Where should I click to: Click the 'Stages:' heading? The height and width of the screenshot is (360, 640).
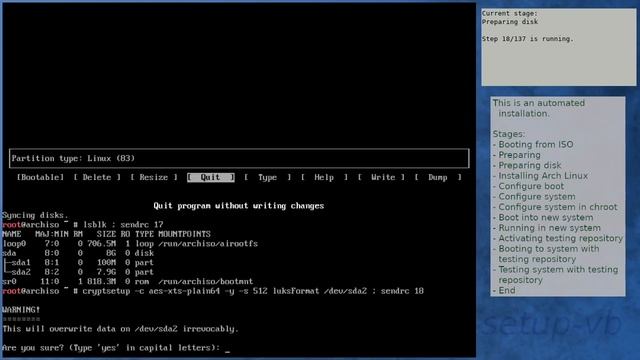(x=509, y=134)
